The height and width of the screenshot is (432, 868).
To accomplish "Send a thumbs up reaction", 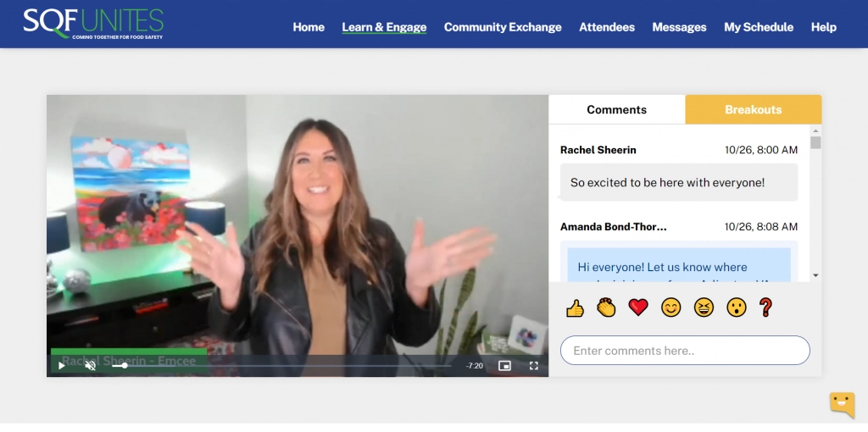I will click(576, 307).
